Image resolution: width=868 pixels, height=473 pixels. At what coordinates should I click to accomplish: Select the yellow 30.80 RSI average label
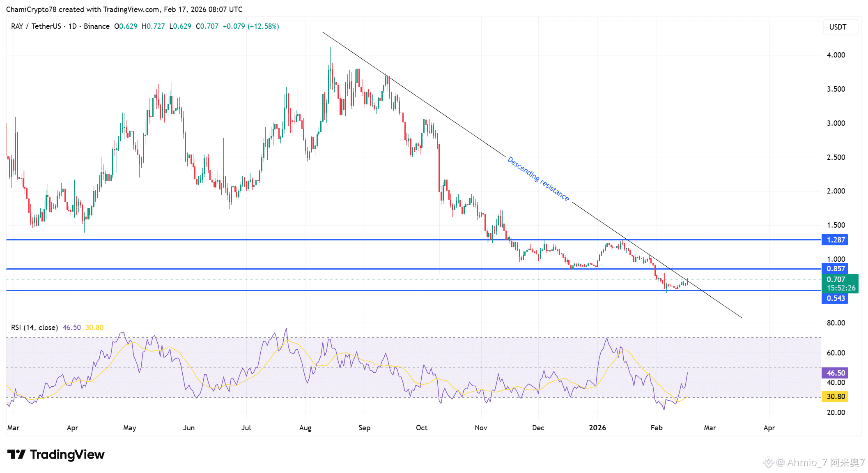coord(836,396)
